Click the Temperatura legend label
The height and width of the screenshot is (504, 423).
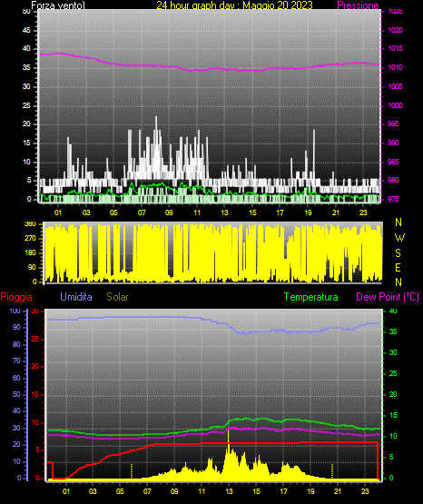click(x=311, y=297)
